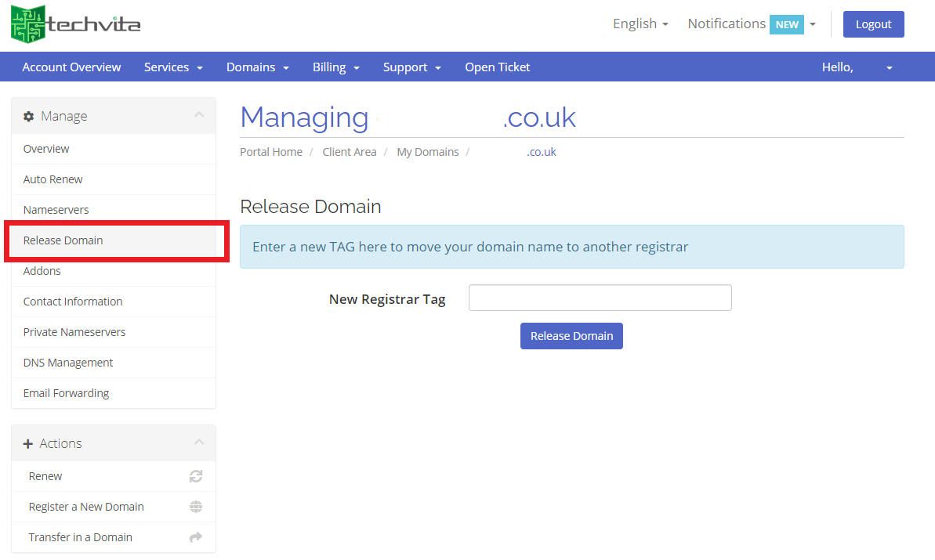
Task: Select Nameservers in the Manage sidebar
Action: (x=56, y=209)
